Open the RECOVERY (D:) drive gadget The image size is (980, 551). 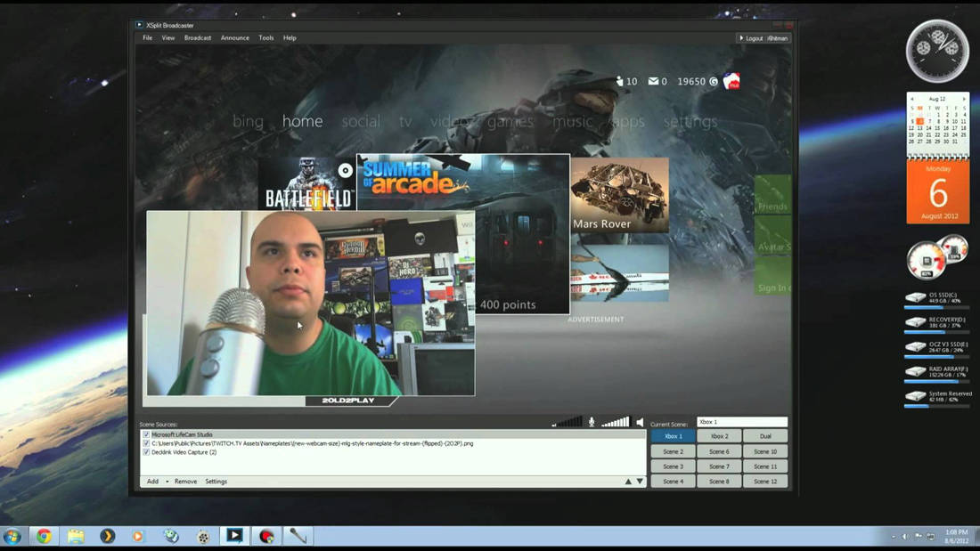(937, 324)
